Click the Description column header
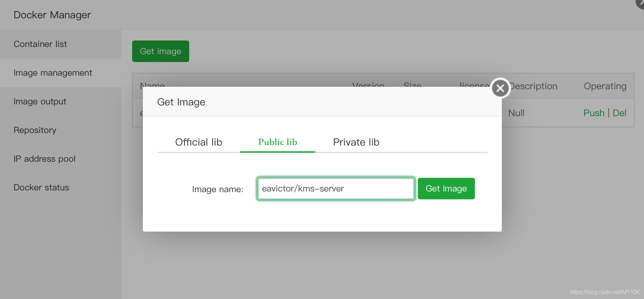Viewport: 644px width, 299px height. tap(533, 86)
